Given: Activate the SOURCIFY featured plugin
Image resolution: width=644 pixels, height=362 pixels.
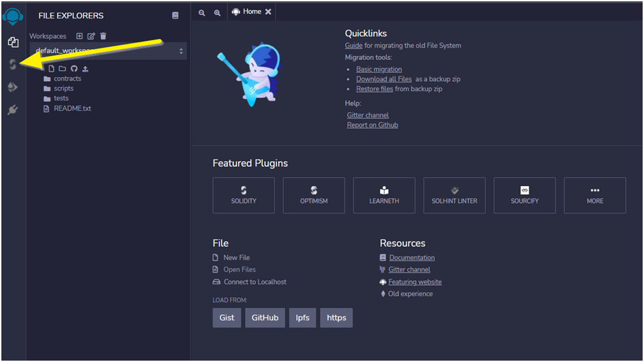Looking at the screenshot, I should 525,196.
